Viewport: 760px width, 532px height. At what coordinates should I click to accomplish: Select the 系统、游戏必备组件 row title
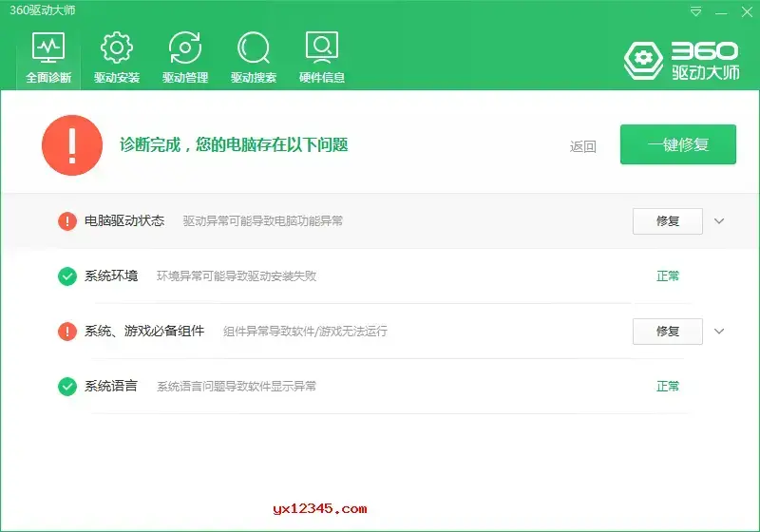click(144, 331)
